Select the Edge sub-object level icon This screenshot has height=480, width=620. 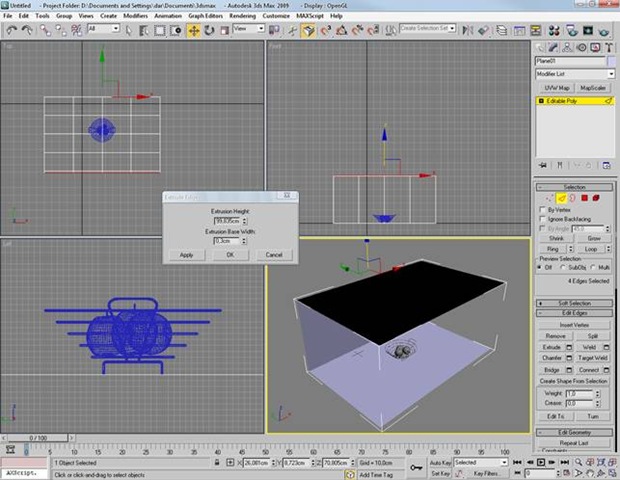pos(561,198)
